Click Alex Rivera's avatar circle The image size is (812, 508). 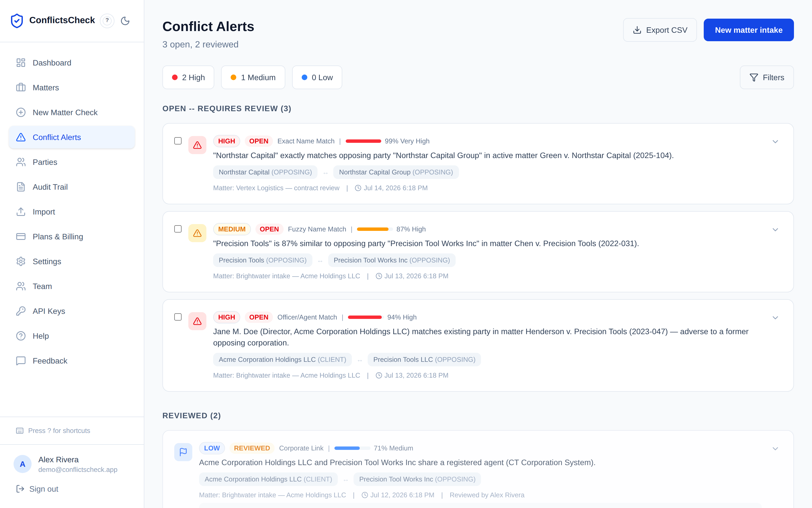tap(23, 464)
